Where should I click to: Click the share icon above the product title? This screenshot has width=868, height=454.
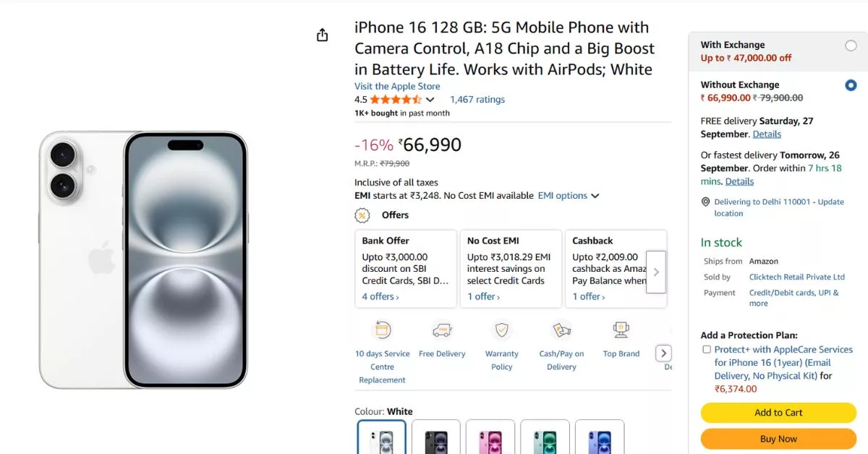tap(322, 34)
